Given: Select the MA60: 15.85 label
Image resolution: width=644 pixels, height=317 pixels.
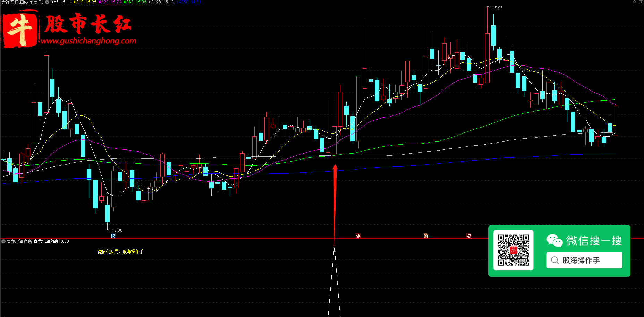Looking at the screenshot, I should (135, 2).
